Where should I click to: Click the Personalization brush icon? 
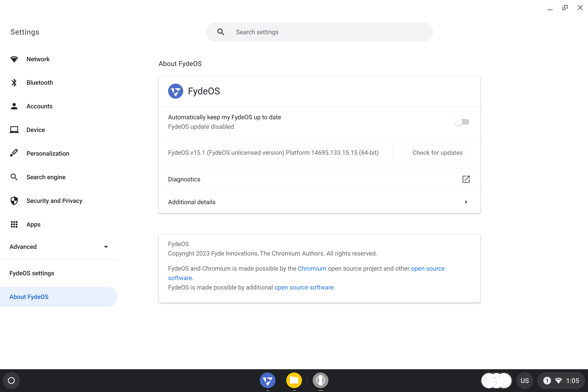14,153
